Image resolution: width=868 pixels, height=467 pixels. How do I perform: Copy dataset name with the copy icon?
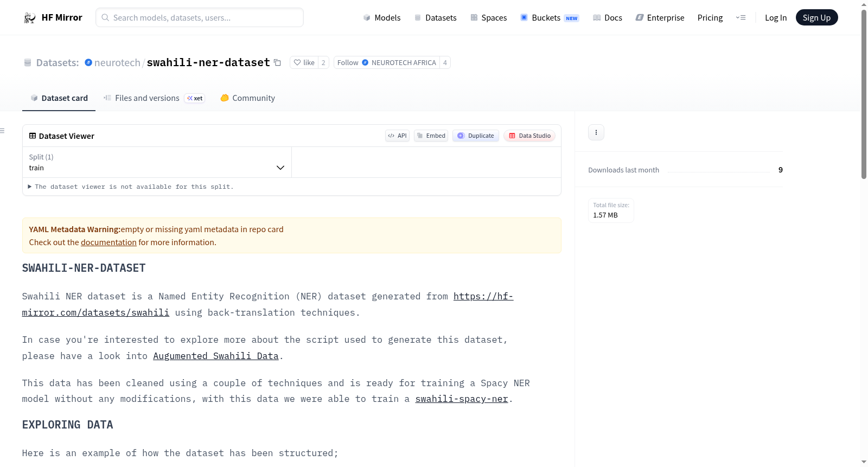pos(277,62)
